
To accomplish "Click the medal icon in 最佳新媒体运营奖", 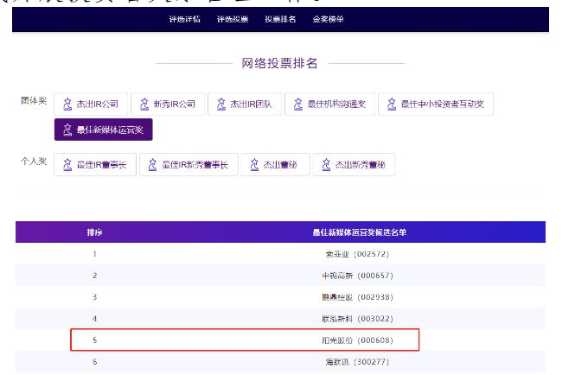I will click(67, 130).
